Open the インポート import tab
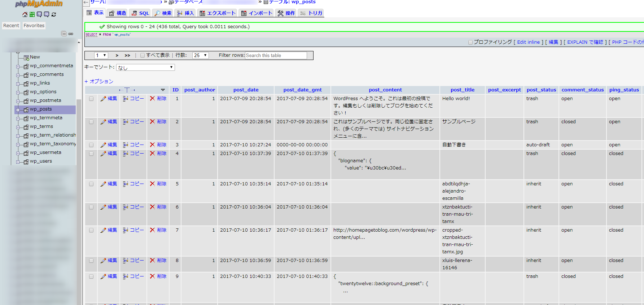644x305 pixels. (257, 13)
